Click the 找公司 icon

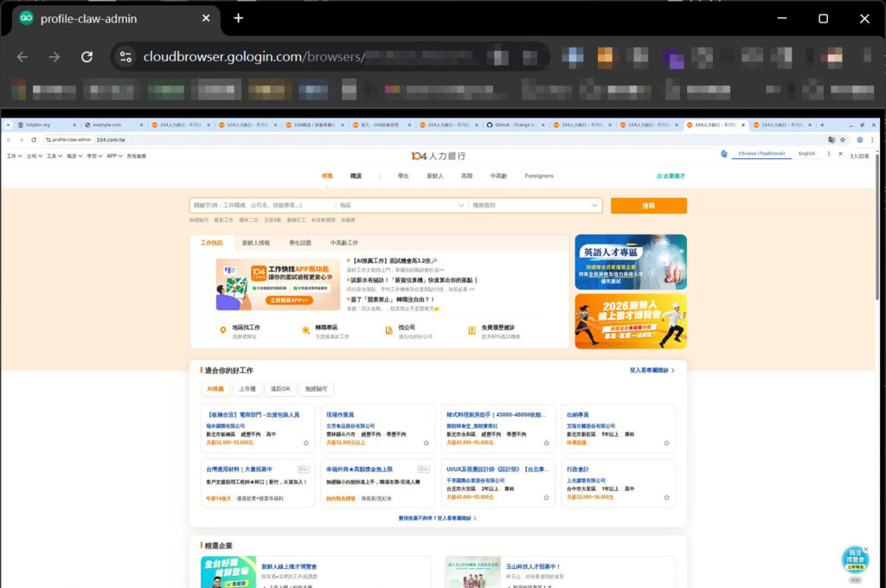coord(388,330)
